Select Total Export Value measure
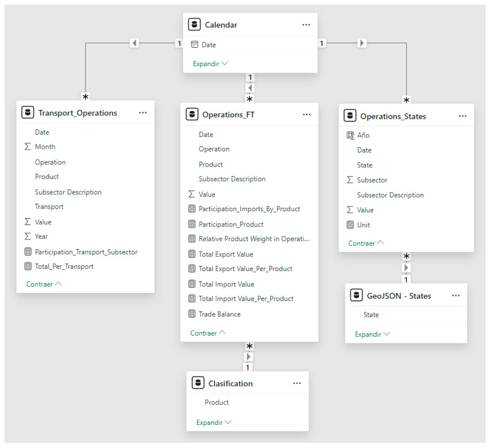 point(226,254)
